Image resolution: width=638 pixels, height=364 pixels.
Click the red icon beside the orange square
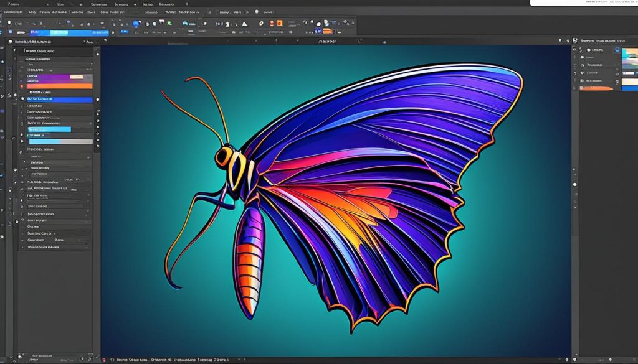(x=272, y=23)
